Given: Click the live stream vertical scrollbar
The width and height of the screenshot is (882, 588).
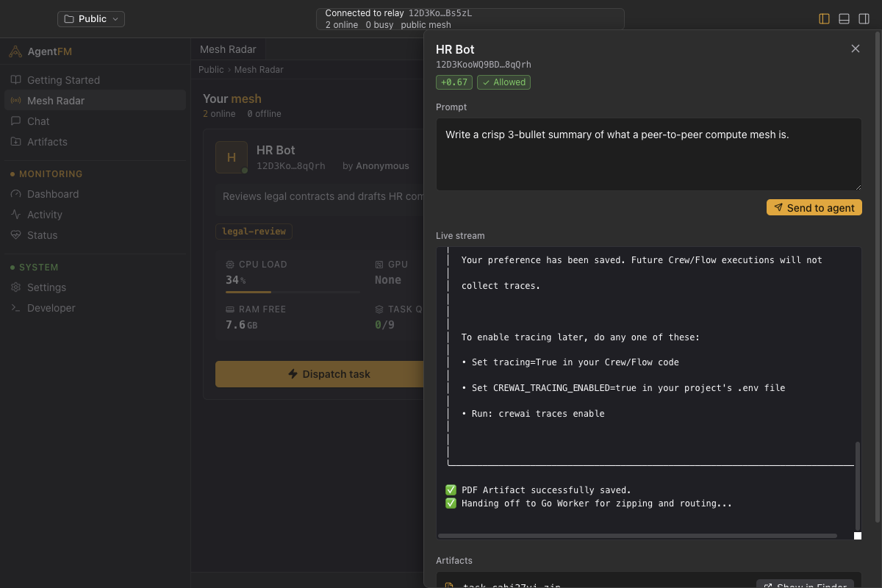Looking at the screenshot, I should (856, 485).
